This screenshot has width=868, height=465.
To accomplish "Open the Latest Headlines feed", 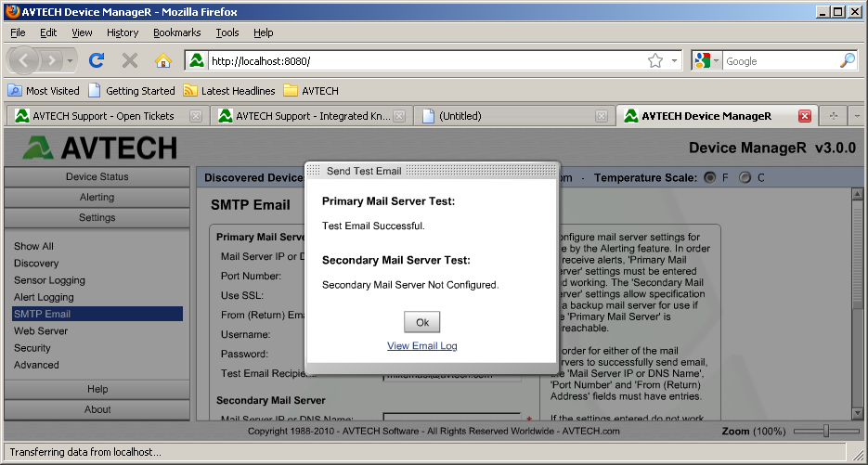I will (x=229, y=90).
